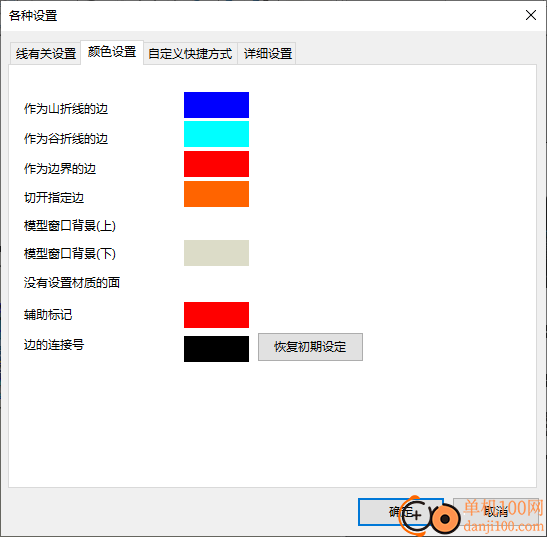Change the cyan valley fold line color swatch
Screen dimensions: 547x537
(216, 134)
